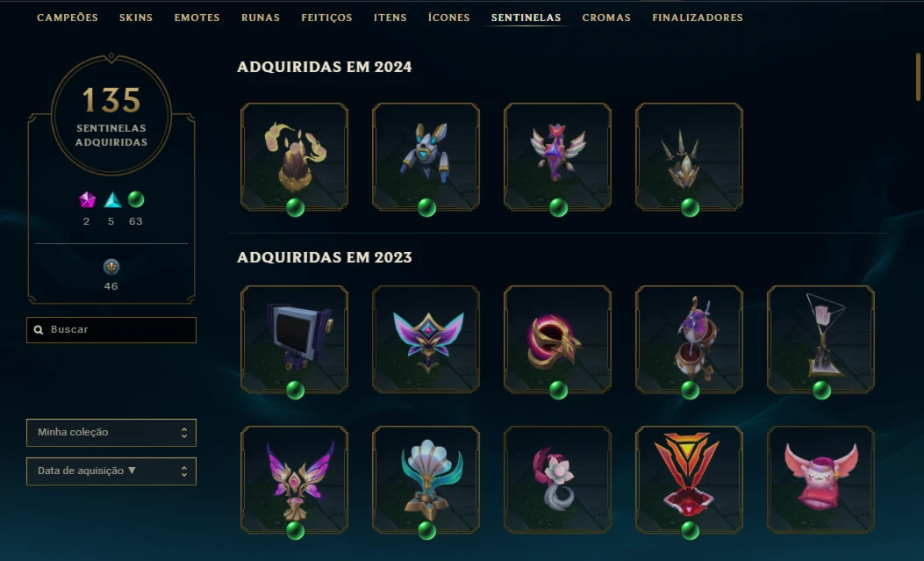Open the Data de aquisição sort dropdown
924x561 pixels.
coord(111,471)
